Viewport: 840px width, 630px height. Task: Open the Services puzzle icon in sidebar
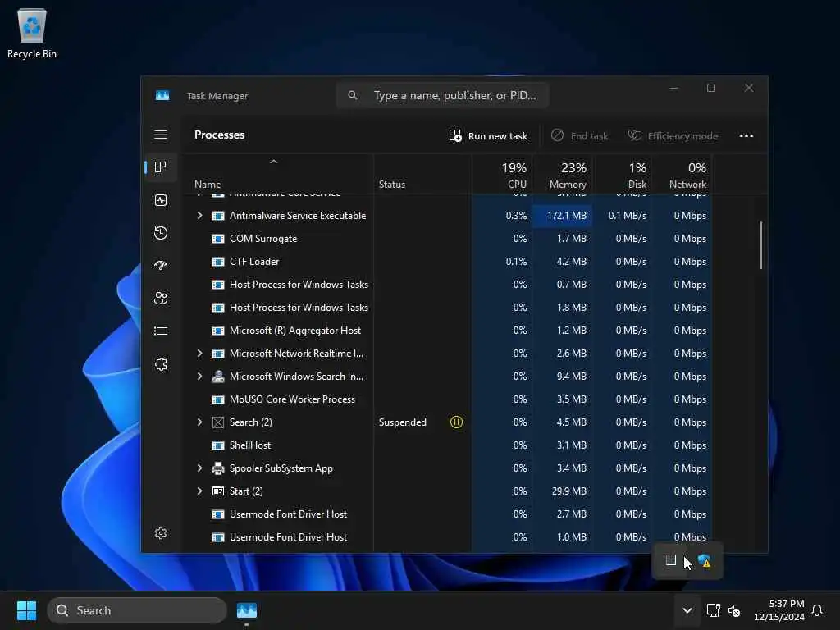pyautogui.click(x=161, y=364)
